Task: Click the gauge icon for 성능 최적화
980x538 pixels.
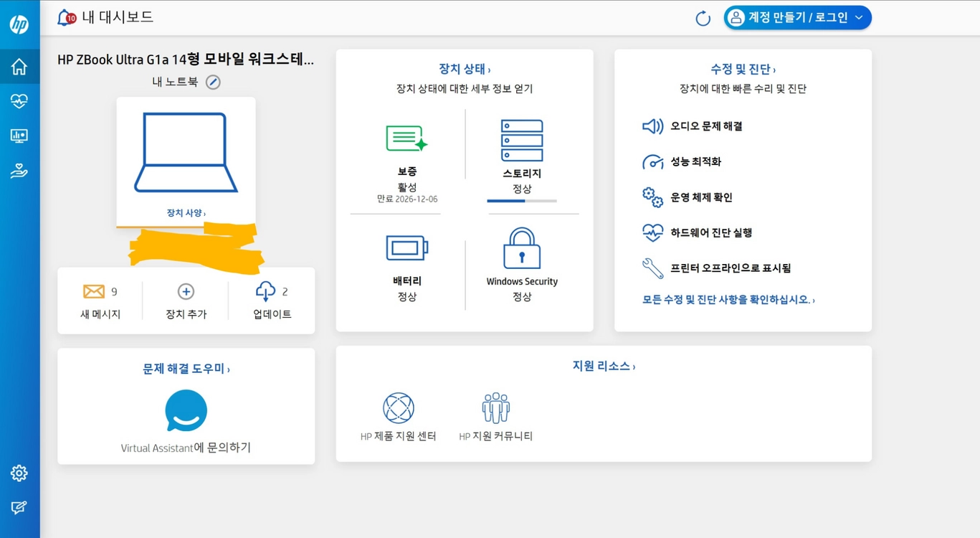Action: click(652, 162)
